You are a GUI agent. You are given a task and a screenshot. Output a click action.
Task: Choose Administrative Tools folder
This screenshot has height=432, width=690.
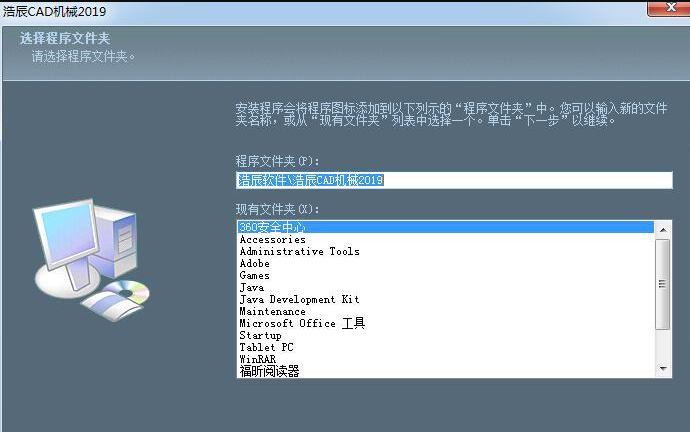tap(445, 251)
